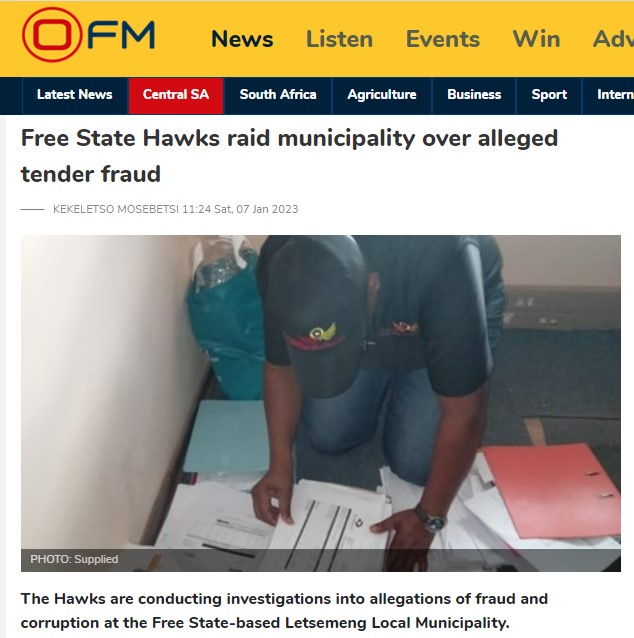634x638 pixels.
Task: Switch to the Sport tab
Action: coord(549,95)
